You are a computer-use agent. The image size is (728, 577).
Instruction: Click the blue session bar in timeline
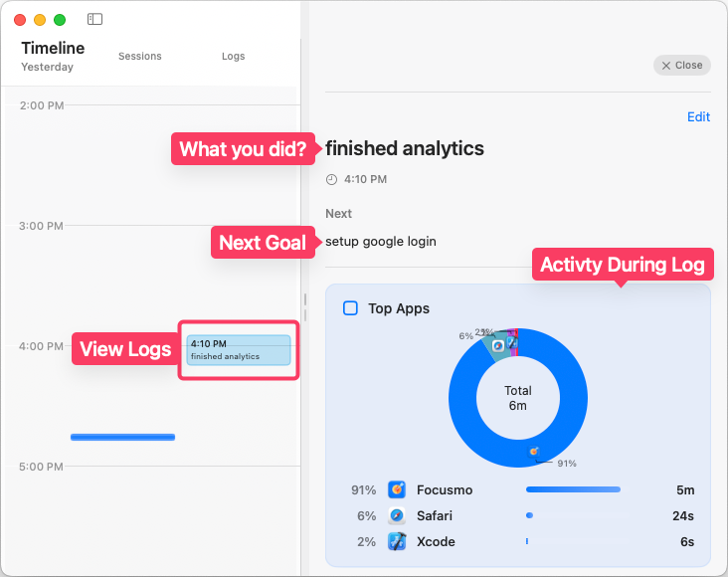click(x=122, y=437)
